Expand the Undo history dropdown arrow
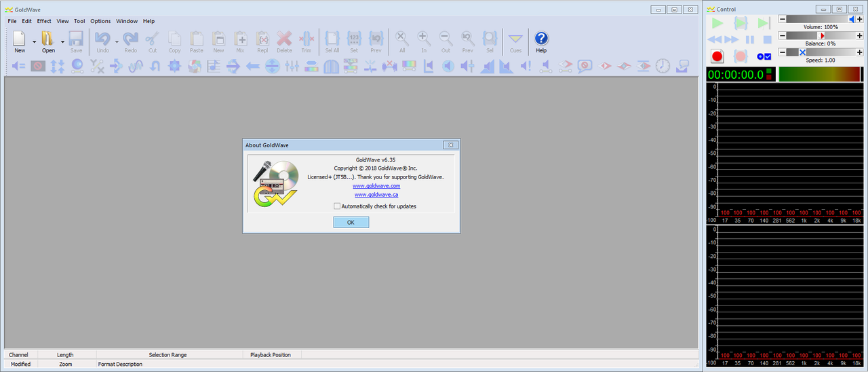Viewport: 868px width, 372px height. pyautogui.click(x=117, y=42)
